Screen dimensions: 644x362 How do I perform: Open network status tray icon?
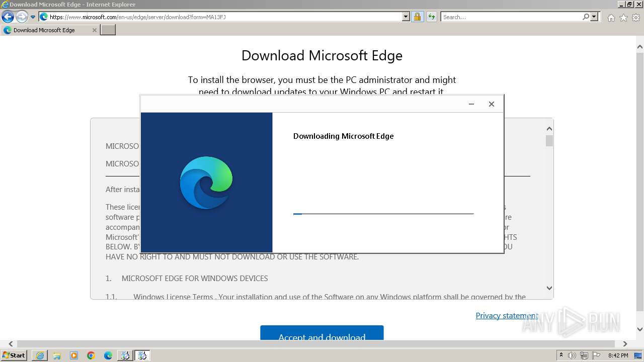tap(584, 355)
